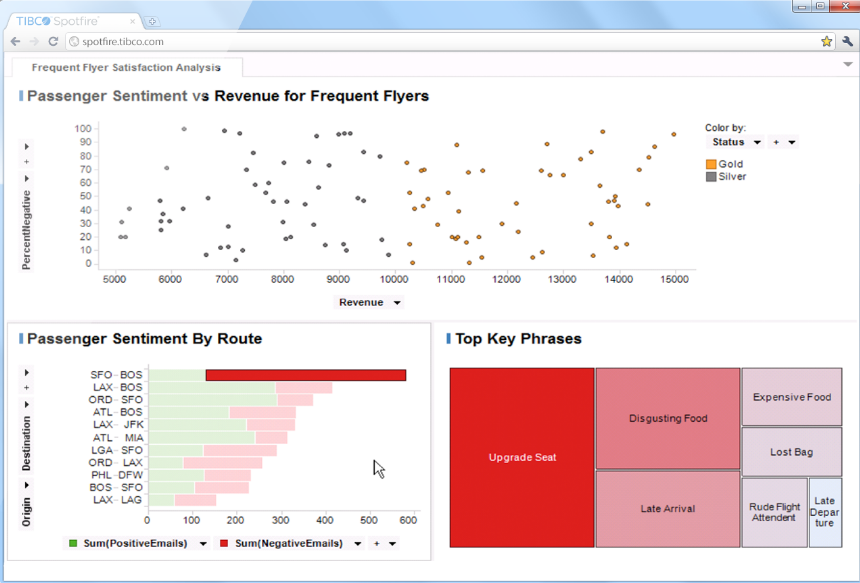
Task: Open the browser wrench settings icon
Action: coord(847,42)
